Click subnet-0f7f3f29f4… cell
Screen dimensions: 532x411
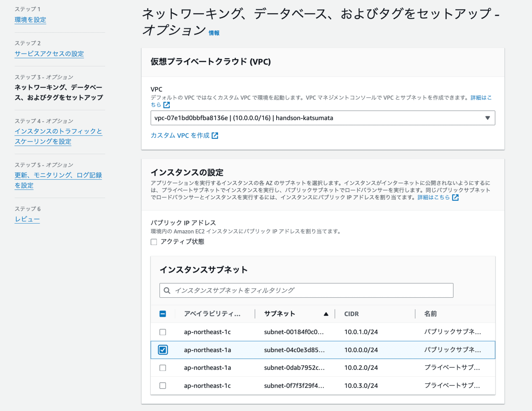click(294, 385)
